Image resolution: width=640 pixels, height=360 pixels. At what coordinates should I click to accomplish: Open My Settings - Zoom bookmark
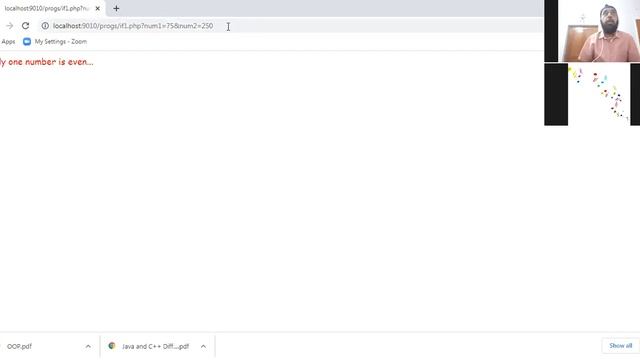[55, 42]
